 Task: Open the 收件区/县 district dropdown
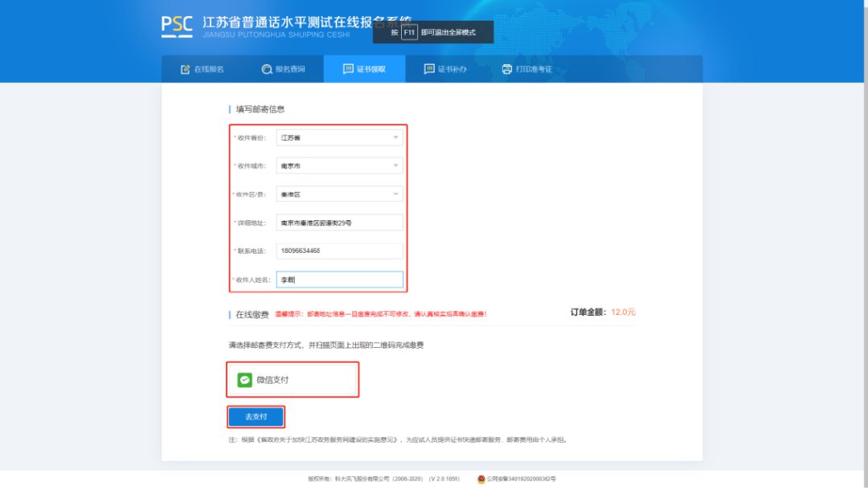pyautogui.click(x=338, y=194)
